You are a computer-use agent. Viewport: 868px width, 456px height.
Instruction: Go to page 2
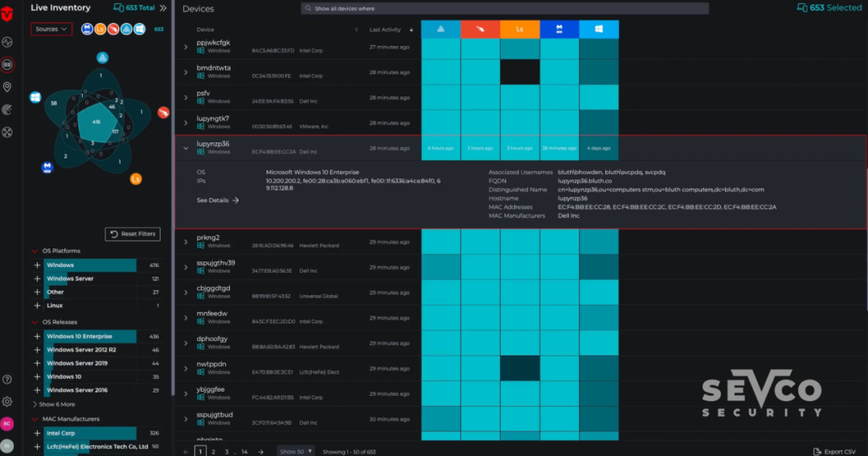click(213, 451)
